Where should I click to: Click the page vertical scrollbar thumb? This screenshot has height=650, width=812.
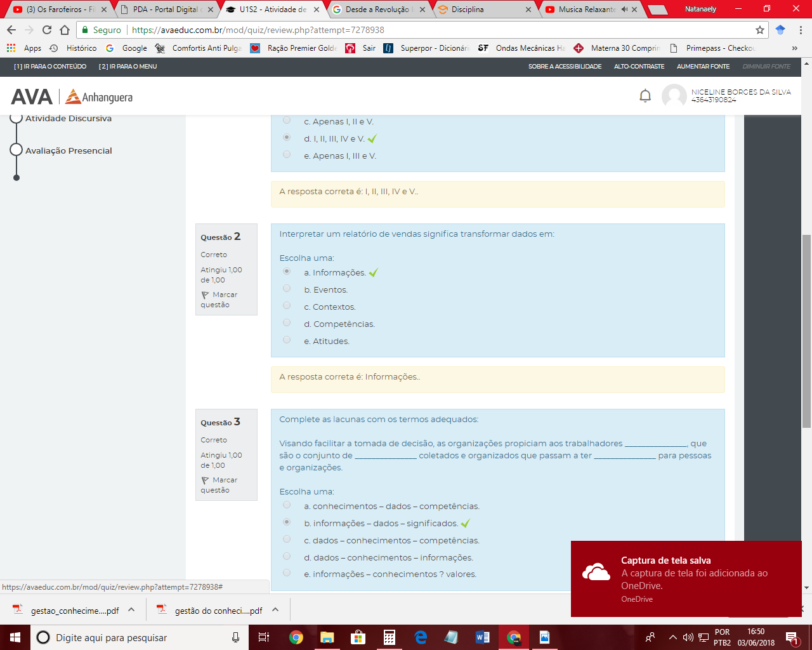pos(806,330)
